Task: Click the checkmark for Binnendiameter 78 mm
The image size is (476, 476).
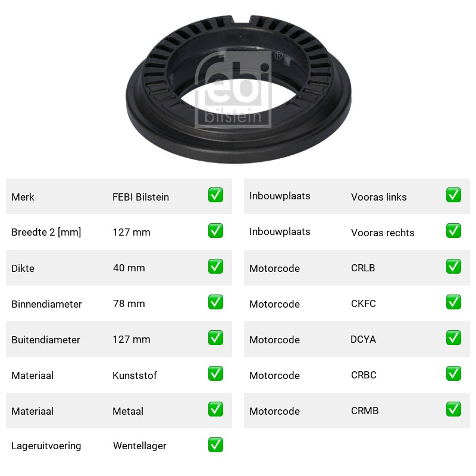Action: pyautogui.click(x=215, y=302)
